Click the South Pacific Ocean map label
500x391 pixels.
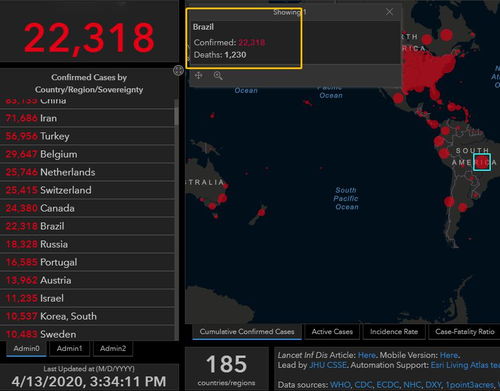pyautogui.click(x=346, y=198)
